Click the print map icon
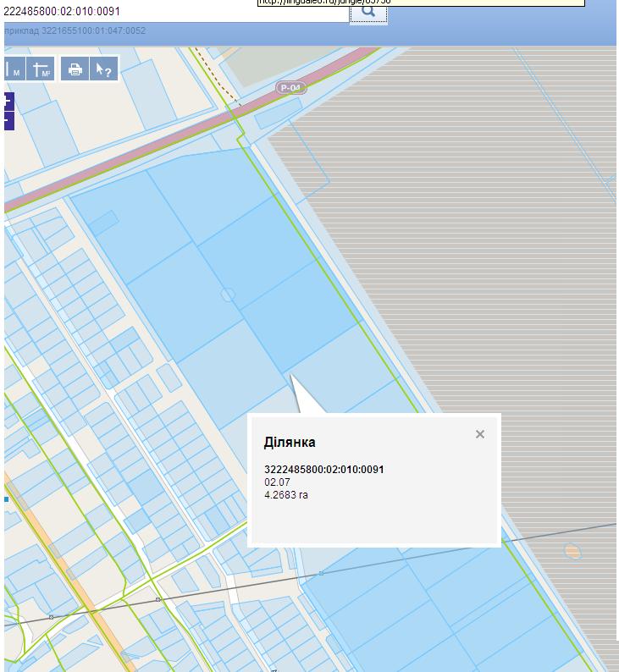619x672 pixels. (75, 69)
